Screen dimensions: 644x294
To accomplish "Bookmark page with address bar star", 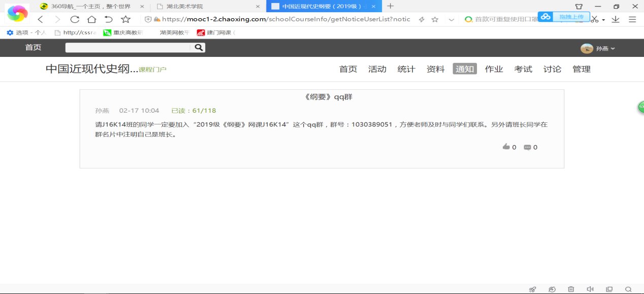I will click(435, 19).
